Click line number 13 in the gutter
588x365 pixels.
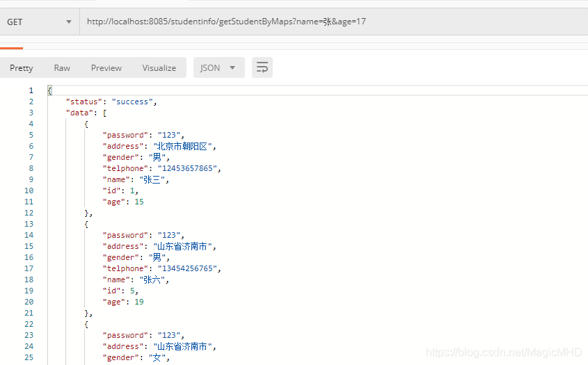point(29,224)
